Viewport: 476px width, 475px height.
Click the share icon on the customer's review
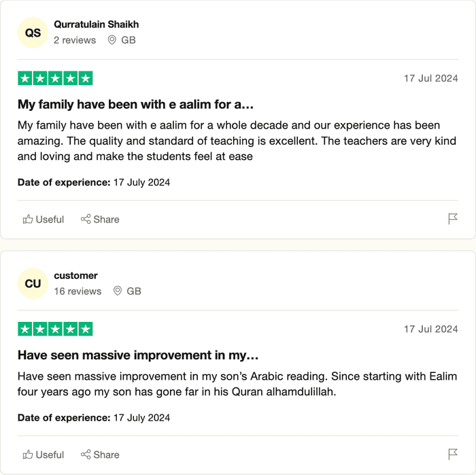coord(86,455)
